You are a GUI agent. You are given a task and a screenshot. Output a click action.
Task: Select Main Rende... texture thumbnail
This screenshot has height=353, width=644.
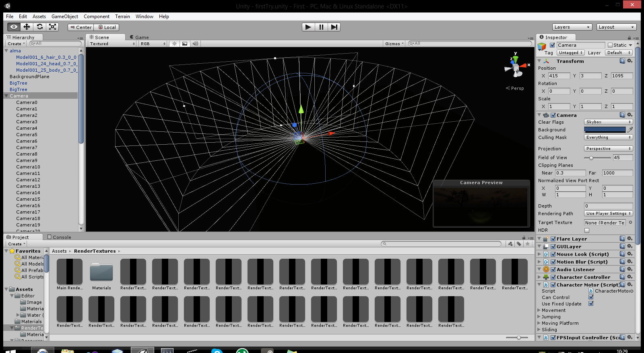pyautogui.click(x=70, y=275)
